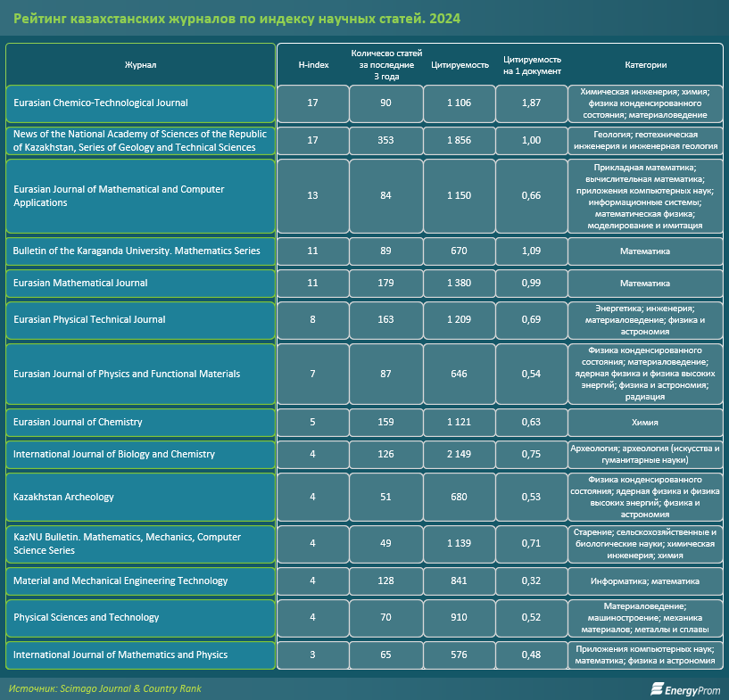The image size is (729, 700).
Task: Select 'Kazakhstan Archeology' row
Action: (140, 497)
